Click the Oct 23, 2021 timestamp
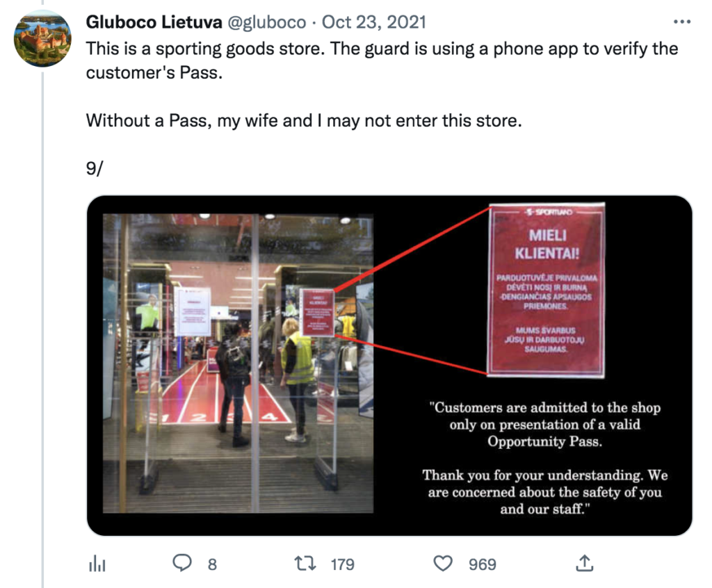The height and width of the screenshot is (588, 712). (374, 22)
